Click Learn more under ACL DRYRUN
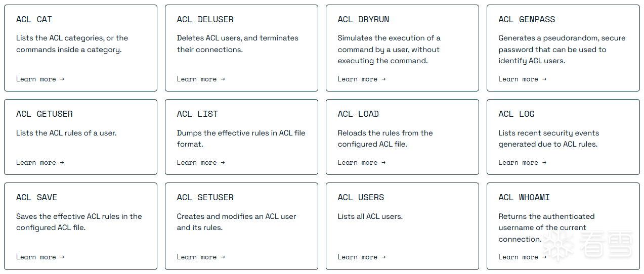 [362, 79]
